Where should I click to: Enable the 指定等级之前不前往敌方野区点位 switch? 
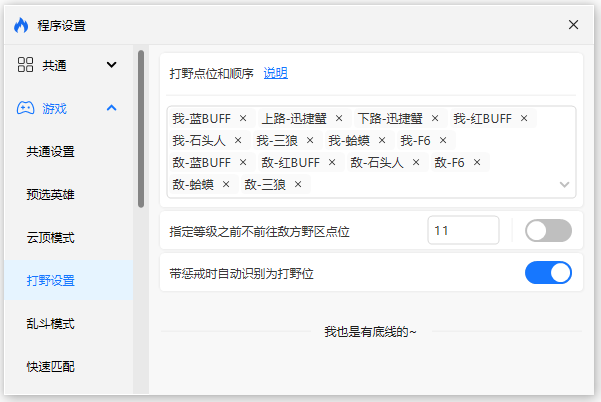coord(548,231)
